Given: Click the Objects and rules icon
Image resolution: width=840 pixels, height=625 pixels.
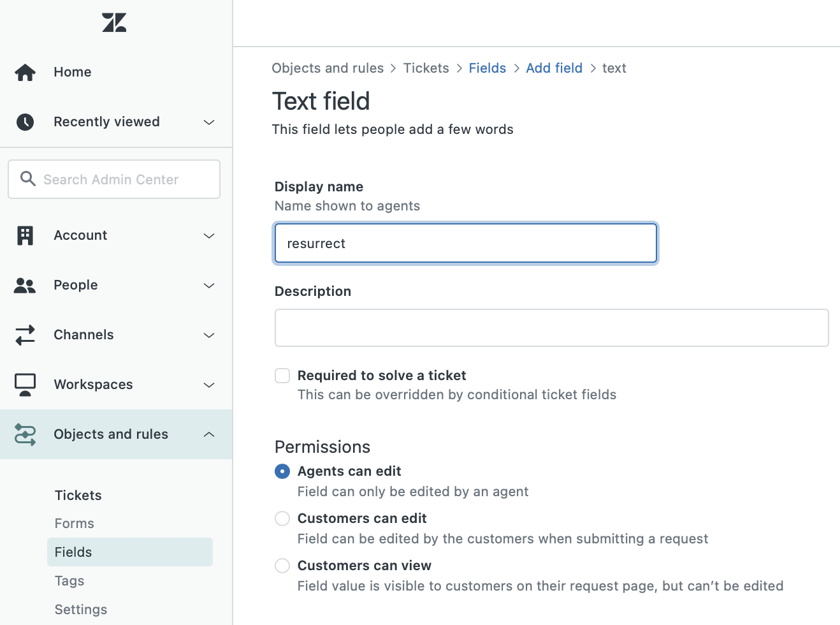Looking at the screenshot, I should tap(25, 434).
